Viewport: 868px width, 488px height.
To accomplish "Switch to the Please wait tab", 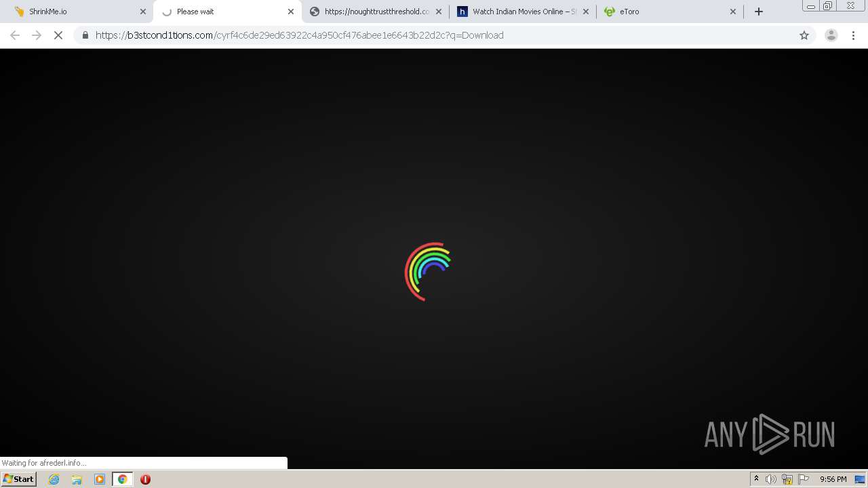I will (x=227, y=12).
